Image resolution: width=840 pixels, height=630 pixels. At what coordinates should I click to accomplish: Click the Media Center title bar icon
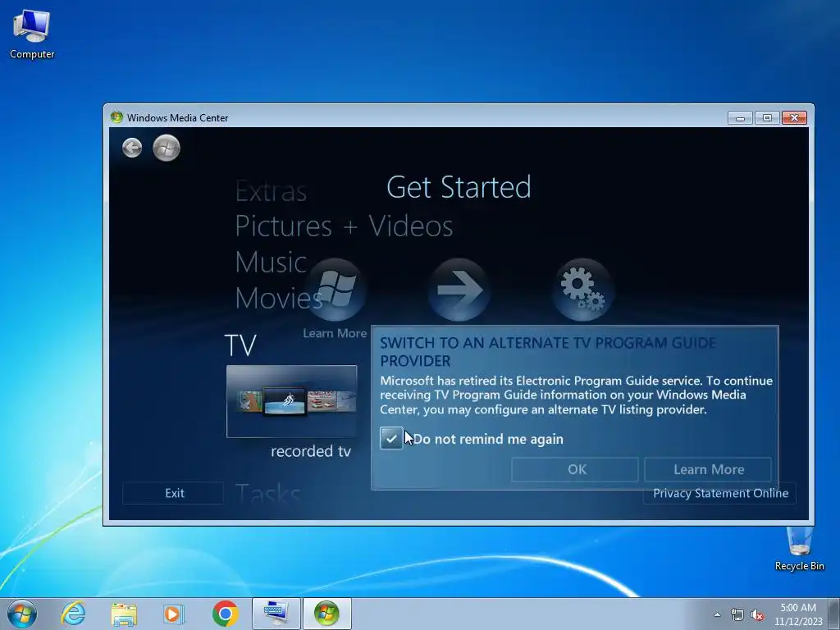click(116, 117)
